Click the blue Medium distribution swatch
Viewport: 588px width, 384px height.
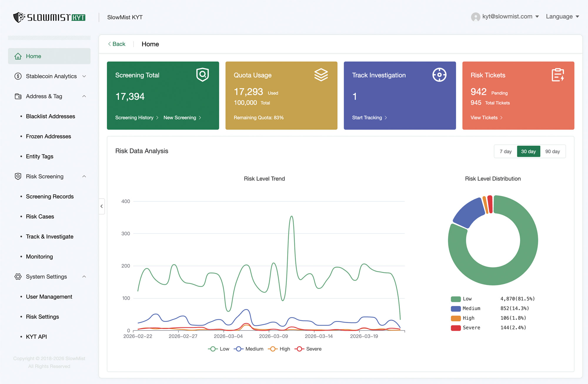(456, 309)
